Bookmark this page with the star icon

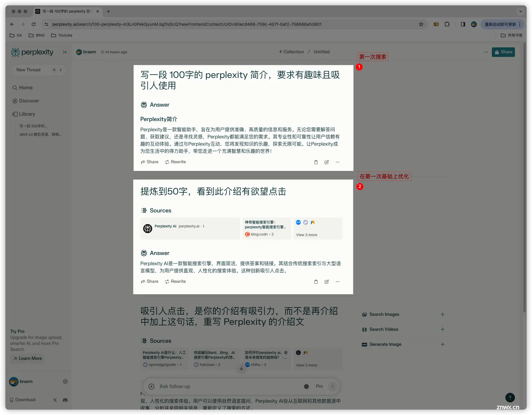pos(421,24)
